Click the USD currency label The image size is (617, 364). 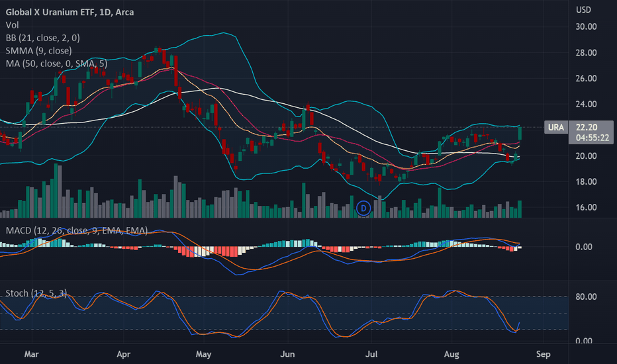pos(583,10)
